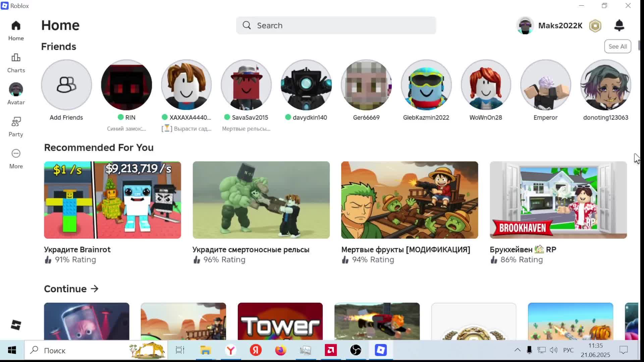The width and height of the screenshot is (644, 362).
Task: Open SavaSav2015 friend avatar
Action: coord(246,85)
